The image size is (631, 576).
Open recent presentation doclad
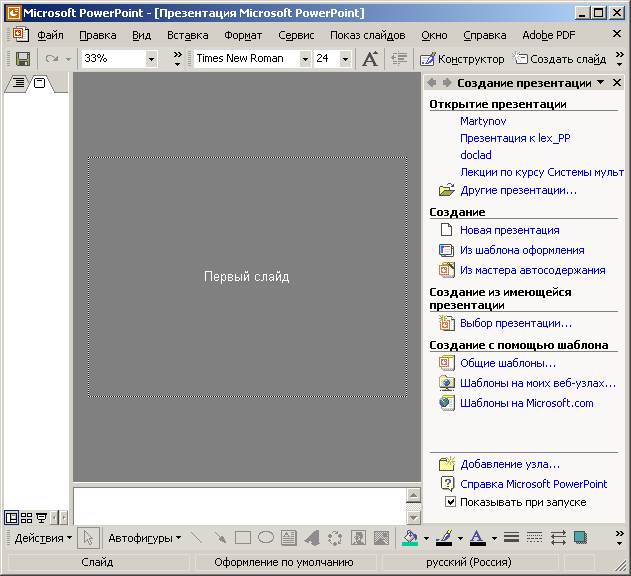[476, 155]
